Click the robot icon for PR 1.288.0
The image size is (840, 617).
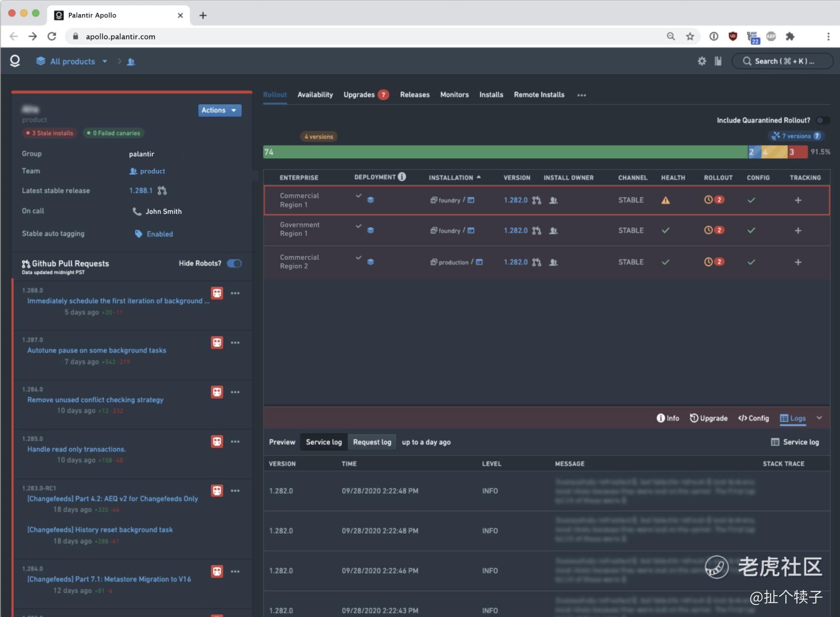(217, 293)
